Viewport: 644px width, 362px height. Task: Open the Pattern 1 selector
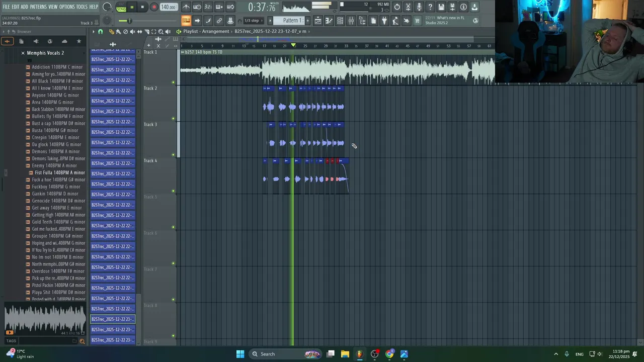click(x=289, y=21)
